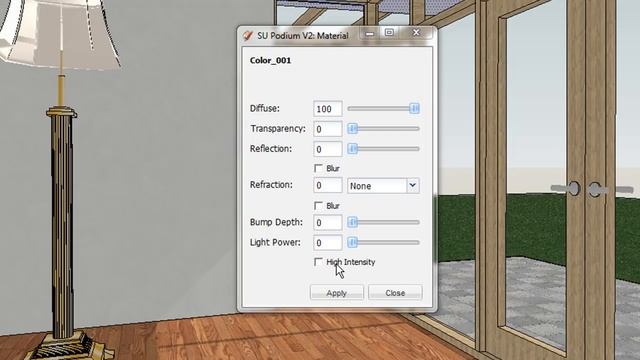Click the Close button in the dialog
The height and width of the screenshot is (360, 640).
[x=395, y=293]
